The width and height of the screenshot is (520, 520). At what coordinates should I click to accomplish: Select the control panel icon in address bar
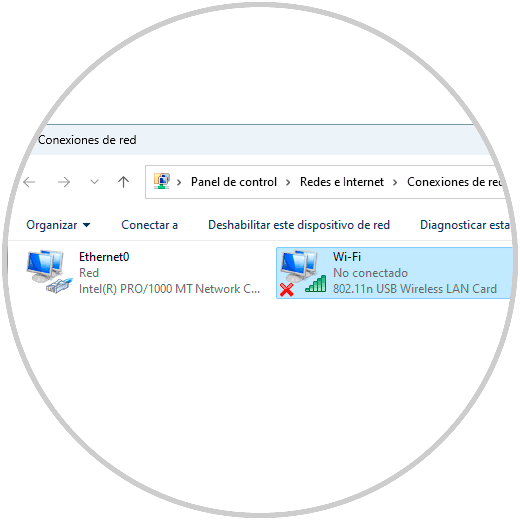[162, 181]
